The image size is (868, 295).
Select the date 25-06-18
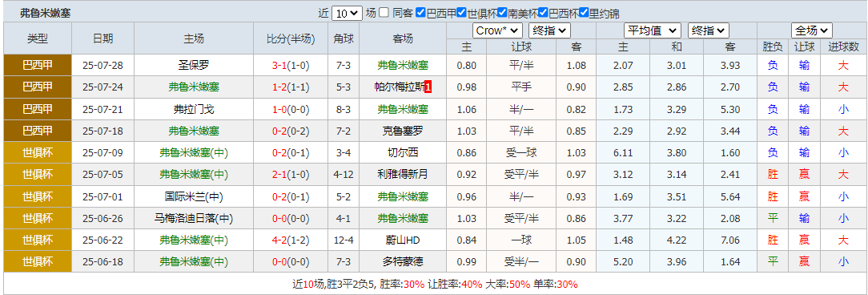tap(103, 262)
